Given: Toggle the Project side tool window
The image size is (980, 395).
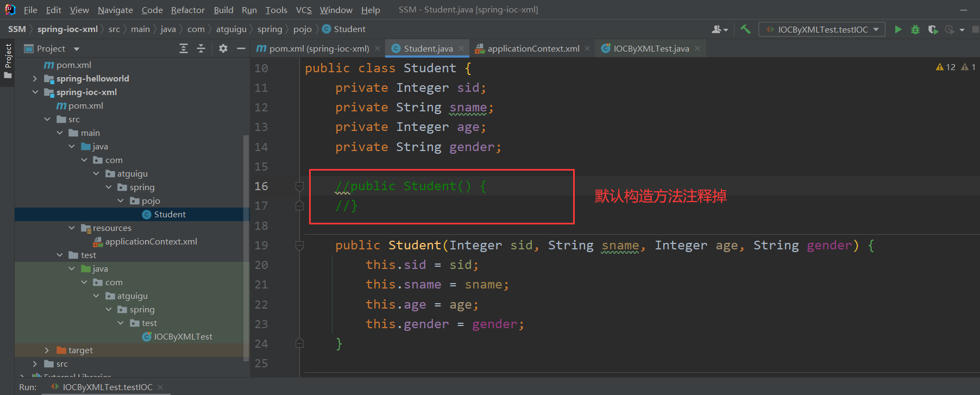Looking at the screenshot, I should click(8, 61).
